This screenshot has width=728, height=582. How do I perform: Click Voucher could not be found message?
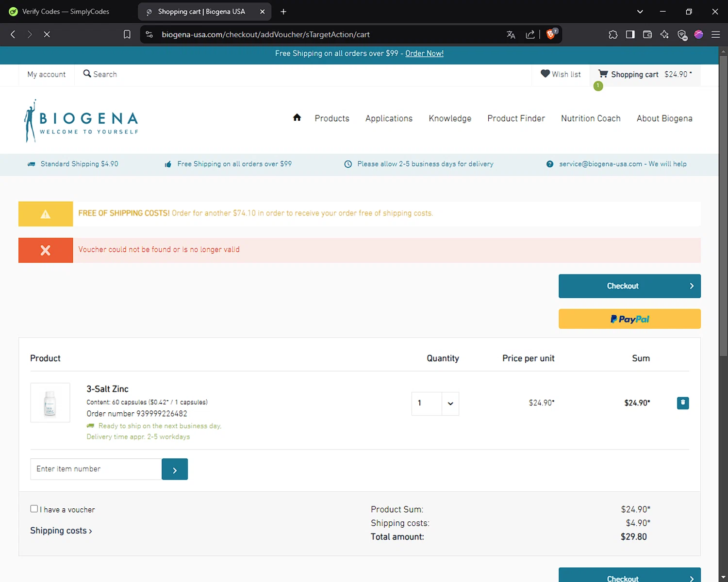(x=159, y=249)
